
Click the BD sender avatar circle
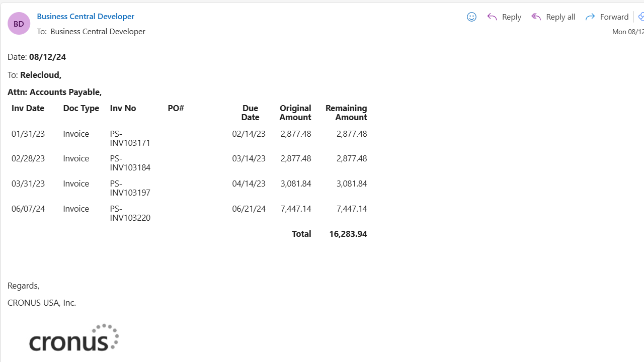[19, 23]
